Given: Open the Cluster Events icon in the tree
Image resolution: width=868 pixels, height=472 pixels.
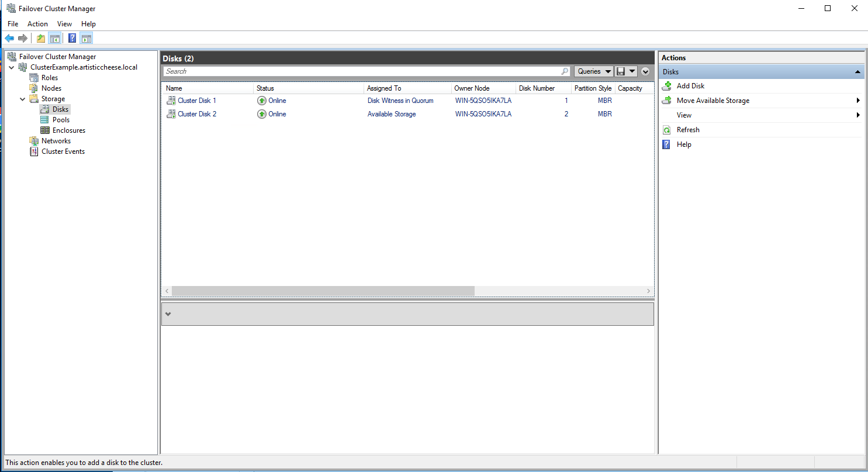Looking at the screenshot, I should (34, 151).
